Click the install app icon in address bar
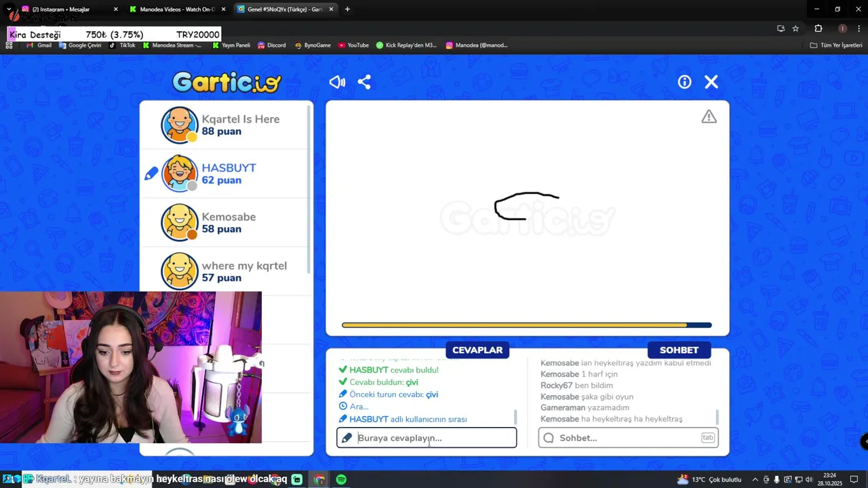 781,28
